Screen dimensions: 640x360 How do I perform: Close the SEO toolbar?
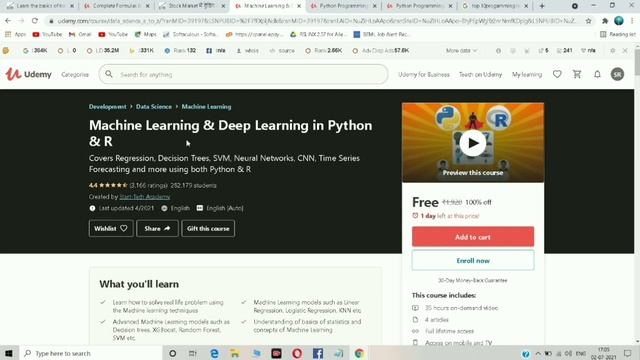pyautogui.click(x=625, y=51)
